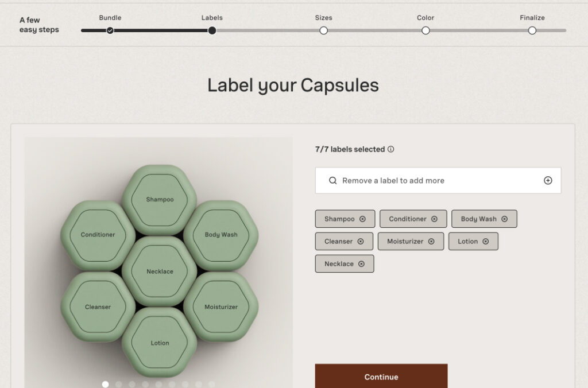Click the search magnifier icon
The height and width of the screenshot is (388, 588).
pos(332,181)
